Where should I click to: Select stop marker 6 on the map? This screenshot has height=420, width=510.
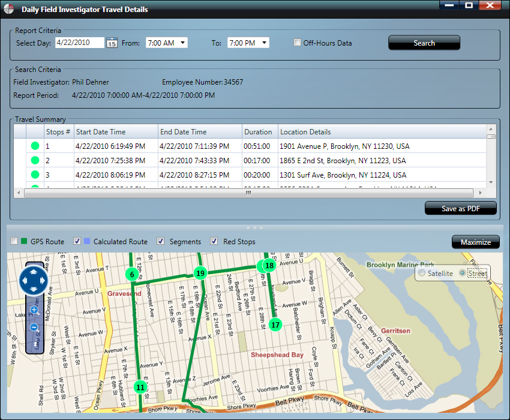click(x=131, y=274)
